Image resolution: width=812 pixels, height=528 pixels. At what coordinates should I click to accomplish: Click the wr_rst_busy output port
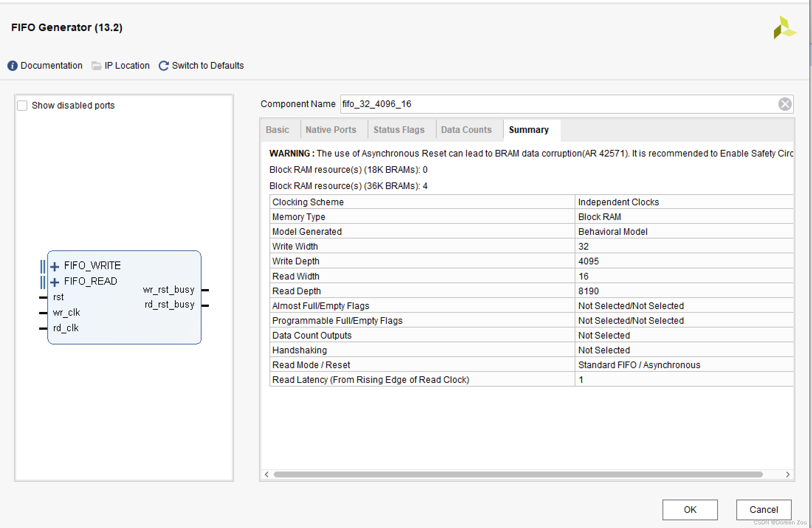205,290
